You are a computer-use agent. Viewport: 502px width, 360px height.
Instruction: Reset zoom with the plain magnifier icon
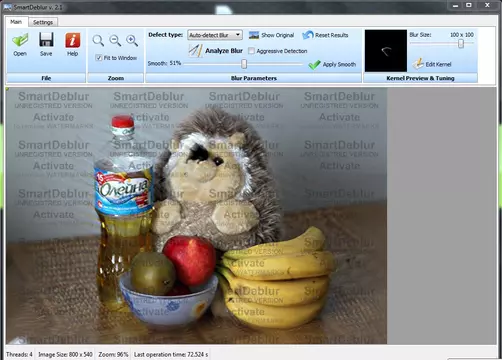(x=98, y=41)
